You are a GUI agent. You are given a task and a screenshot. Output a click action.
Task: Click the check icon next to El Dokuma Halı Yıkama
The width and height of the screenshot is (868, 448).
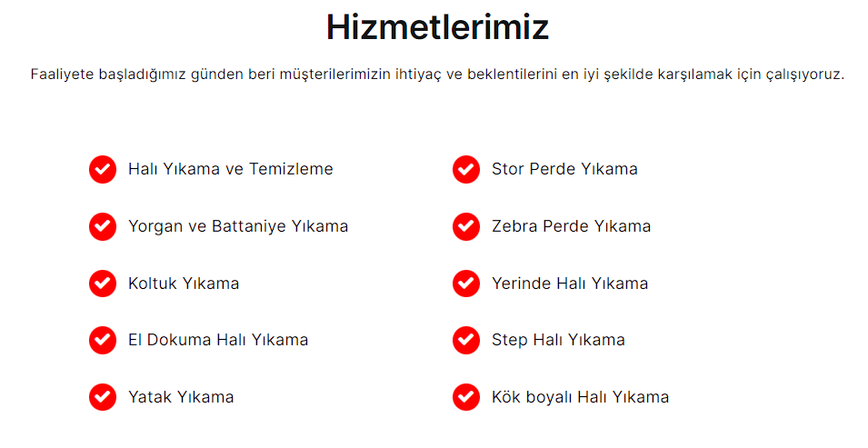[103, 340]
